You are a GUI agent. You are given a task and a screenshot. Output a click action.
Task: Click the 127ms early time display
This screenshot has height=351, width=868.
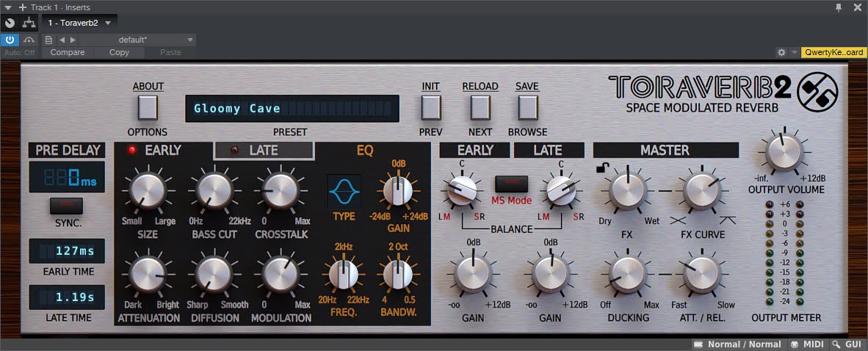(66, 251)
